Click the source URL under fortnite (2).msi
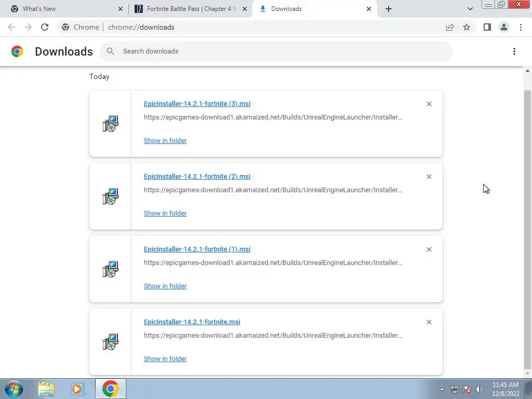The width and height of the screenshot is (532, 399). tap(273, 190)
